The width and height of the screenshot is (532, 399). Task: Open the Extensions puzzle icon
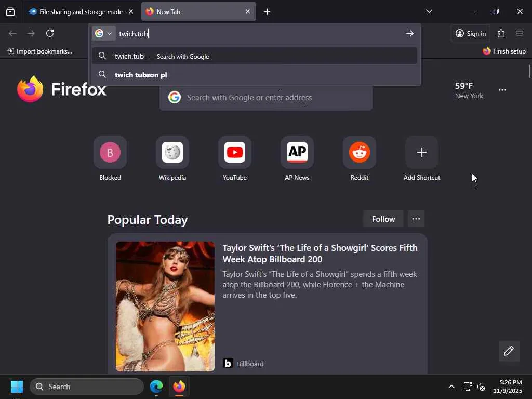tap(501, 33)
